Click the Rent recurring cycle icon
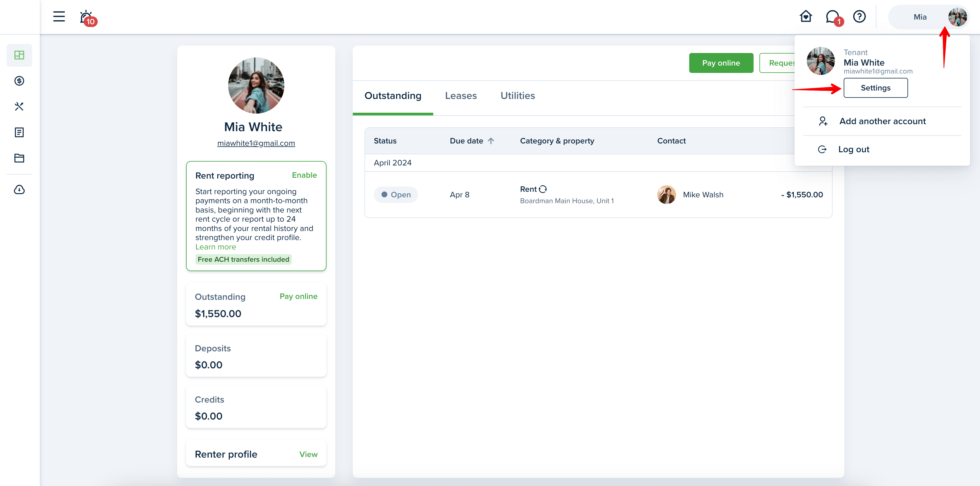This screenshot has width=980, height=486. (543, 189)
